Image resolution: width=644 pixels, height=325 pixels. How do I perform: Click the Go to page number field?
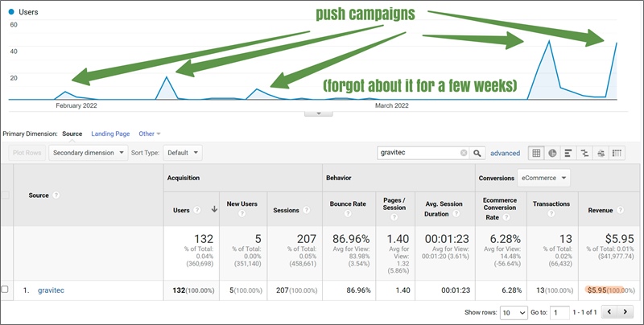pyautogui.click(x=560, y=311)
